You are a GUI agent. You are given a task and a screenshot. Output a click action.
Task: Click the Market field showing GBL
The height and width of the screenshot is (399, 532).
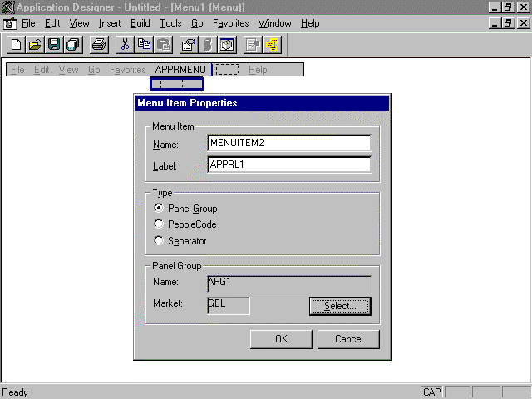(229, 306)
